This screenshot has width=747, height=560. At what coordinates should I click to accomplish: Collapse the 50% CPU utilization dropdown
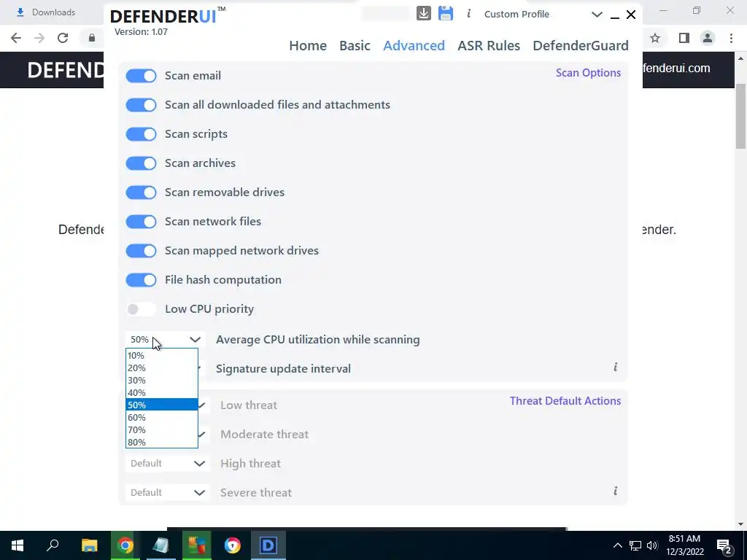point(165,340)
